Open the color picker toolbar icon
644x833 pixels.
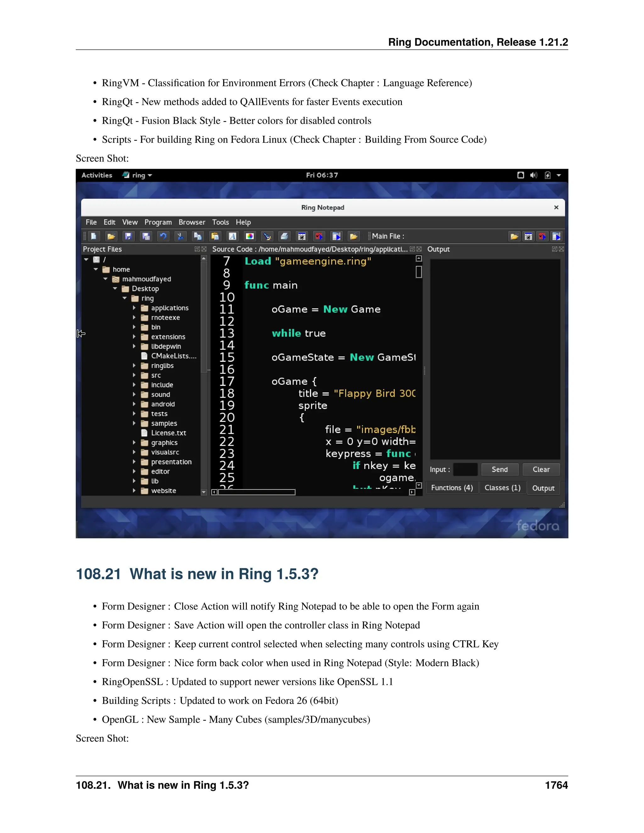[249, 236]
